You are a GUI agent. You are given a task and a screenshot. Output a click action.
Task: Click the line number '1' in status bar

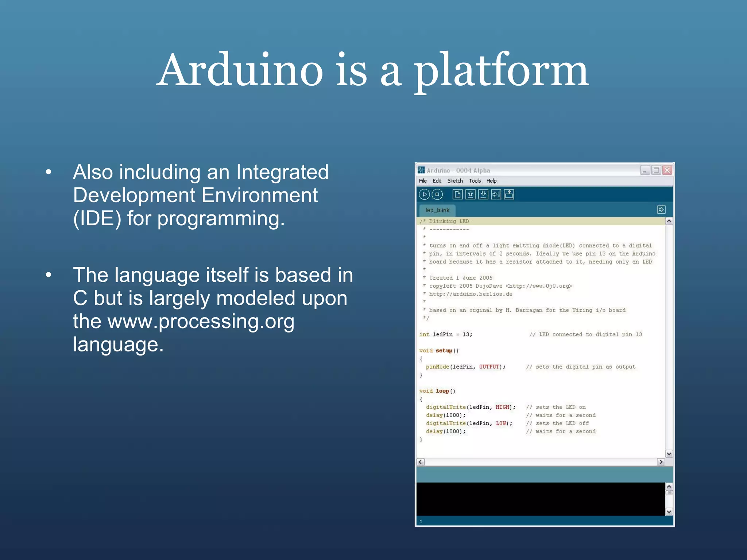[421, 521]
